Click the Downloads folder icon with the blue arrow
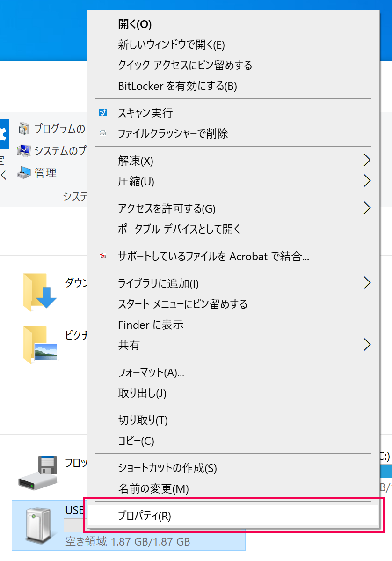 click(x=40, y=292)
